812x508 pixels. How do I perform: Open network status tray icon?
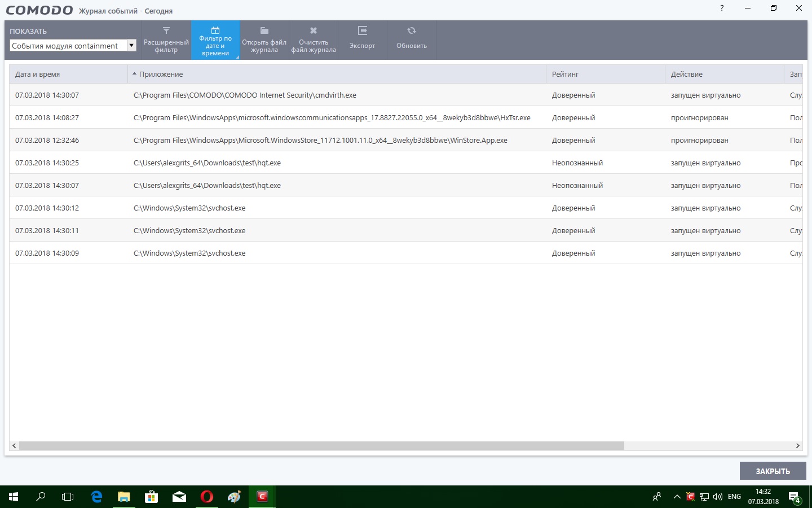click(x=704, y=497)
